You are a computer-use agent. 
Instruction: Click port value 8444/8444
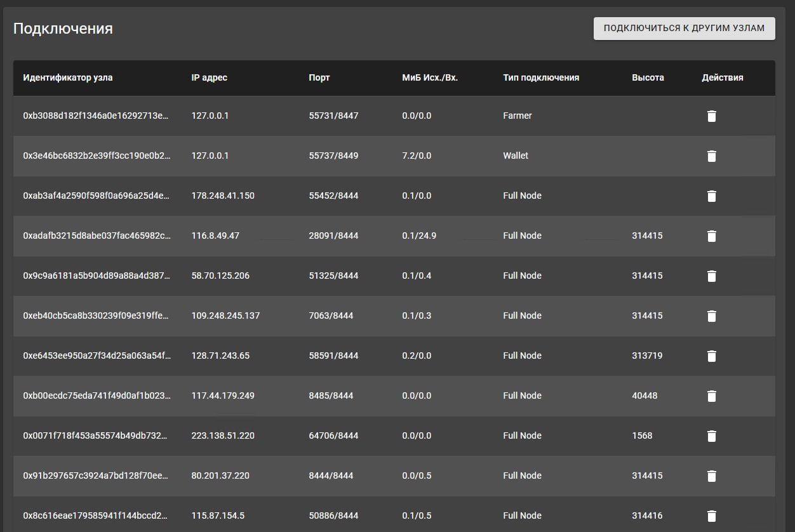pos(331,475)
